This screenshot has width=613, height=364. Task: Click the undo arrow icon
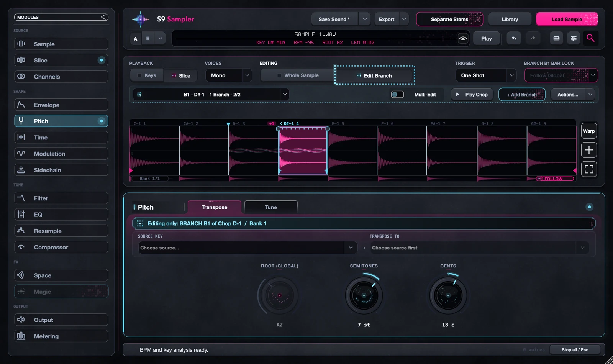514,38
